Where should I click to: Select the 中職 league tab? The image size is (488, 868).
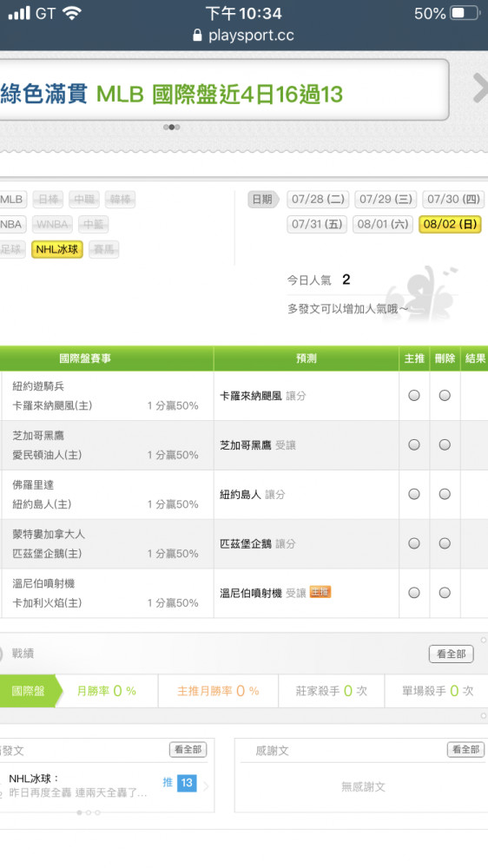(84, 200)
